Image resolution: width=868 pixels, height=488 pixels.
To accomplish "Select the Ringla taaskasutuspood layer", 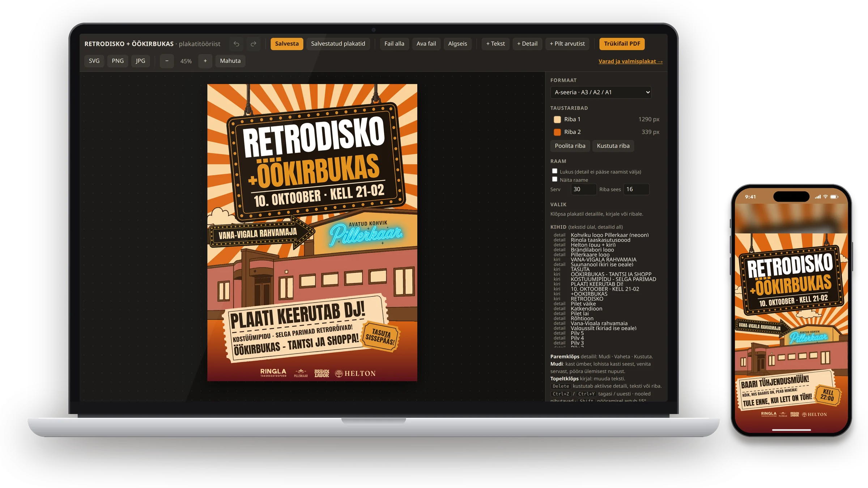I will [605, 240].
